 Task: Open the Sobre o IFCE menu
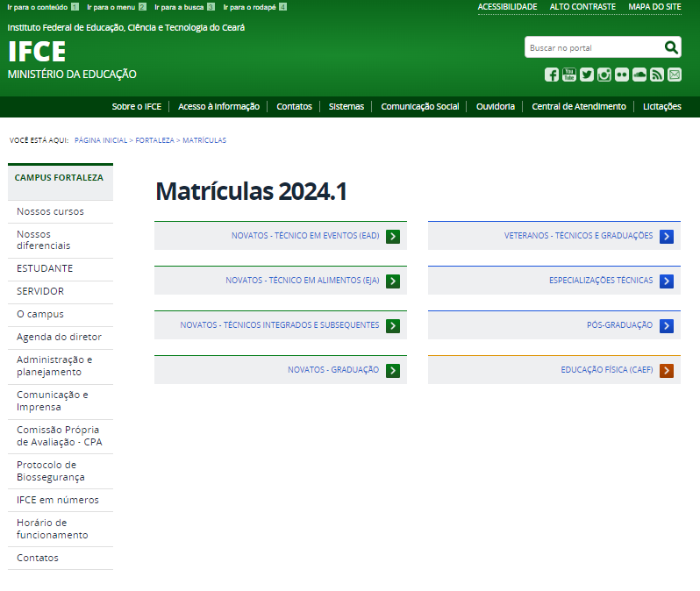[x=136, y=107]
